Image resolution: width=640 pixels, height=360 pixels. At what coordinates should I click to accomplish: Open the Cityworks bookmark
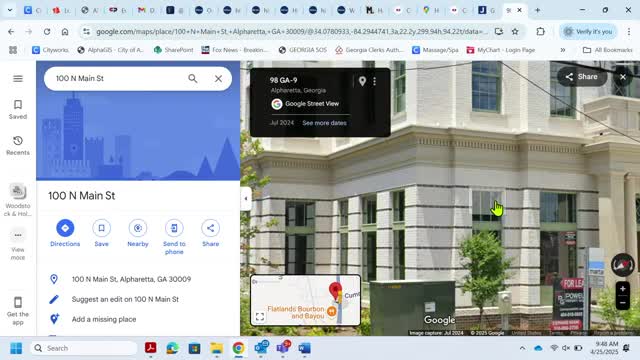(50, 50)
